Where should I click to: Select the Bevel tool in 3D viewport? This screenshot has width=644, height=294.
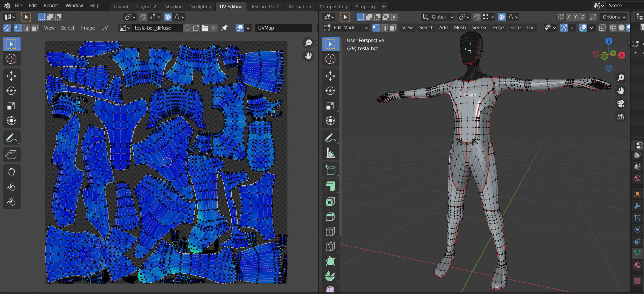point(330,216)
